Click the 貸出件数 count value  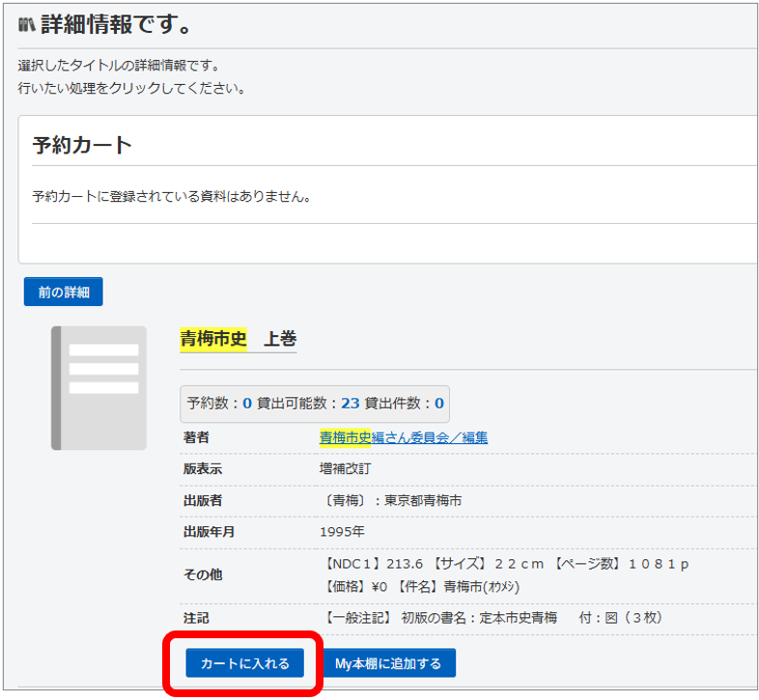point(438,404)
